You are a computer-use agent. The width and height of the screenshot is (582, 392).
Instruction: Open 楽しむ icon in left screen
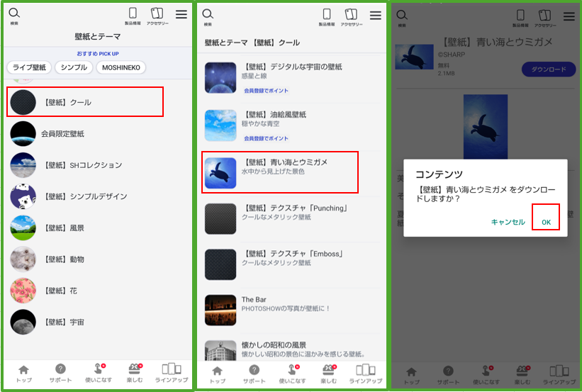coord(135,374)
